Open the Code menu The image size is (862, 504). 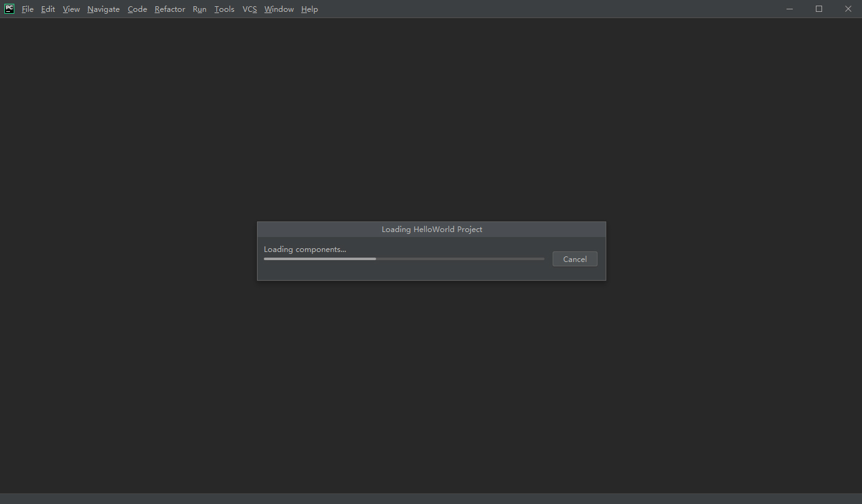pyautogui.click(x=137, y=9)
